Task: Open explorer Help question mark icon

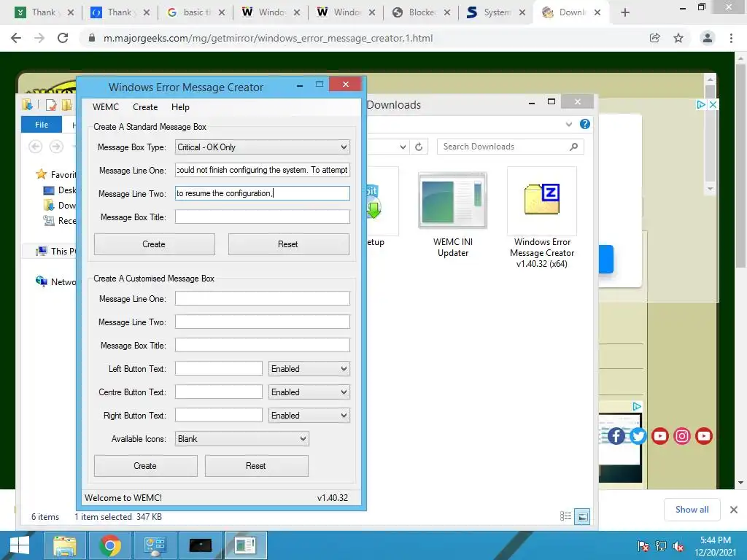Action: 585,124
